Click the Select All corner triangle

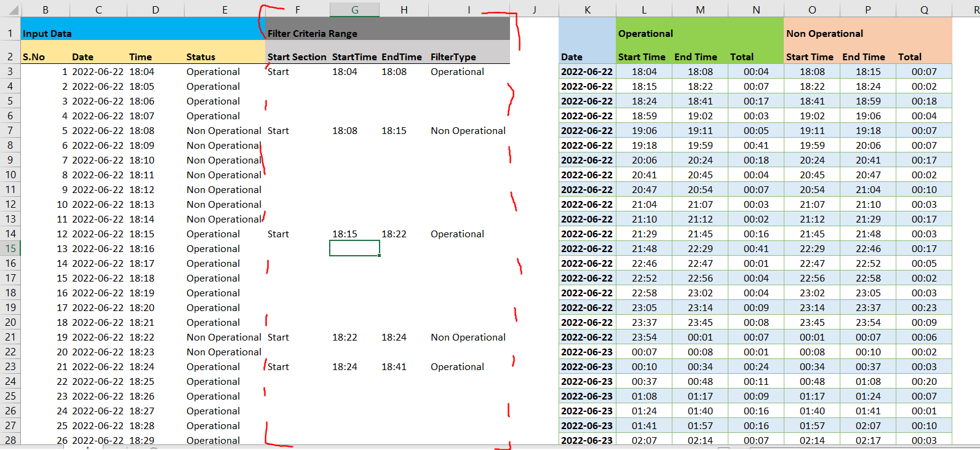pos(10,10)
